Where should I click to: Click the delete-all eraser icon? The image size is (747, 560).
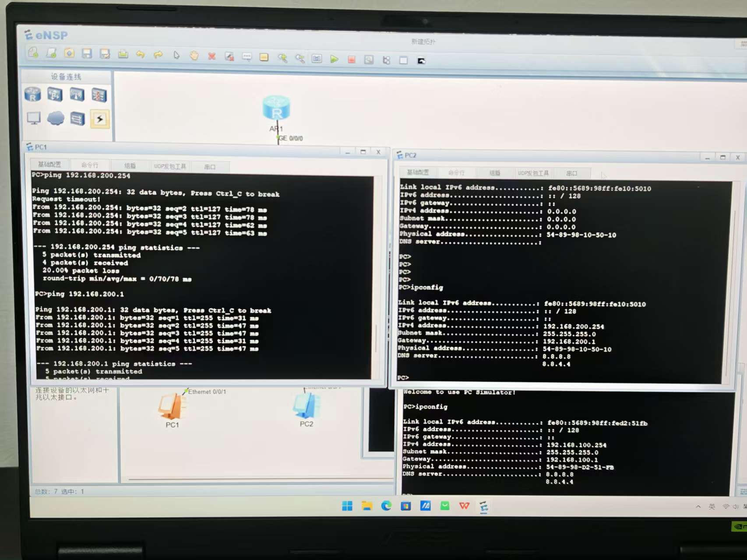pos(229,56)
